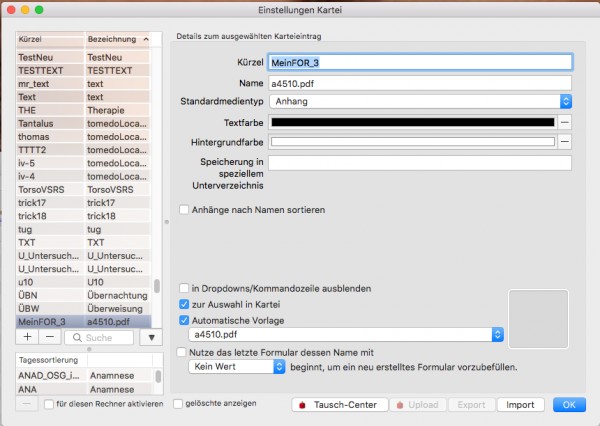600x426 pixels.
Task: Click the Upload button
Action: [x=418, y=405]
